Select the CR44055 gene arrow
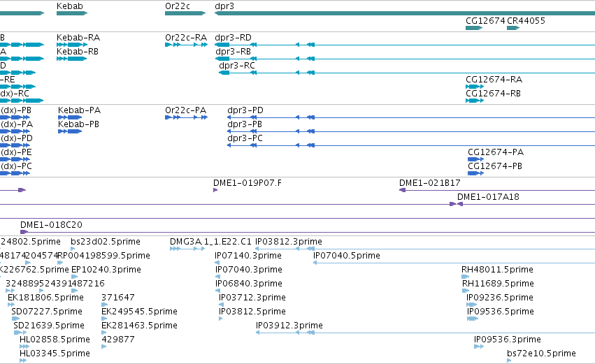Viewport: 595px width, 364px height. [513, 28]
